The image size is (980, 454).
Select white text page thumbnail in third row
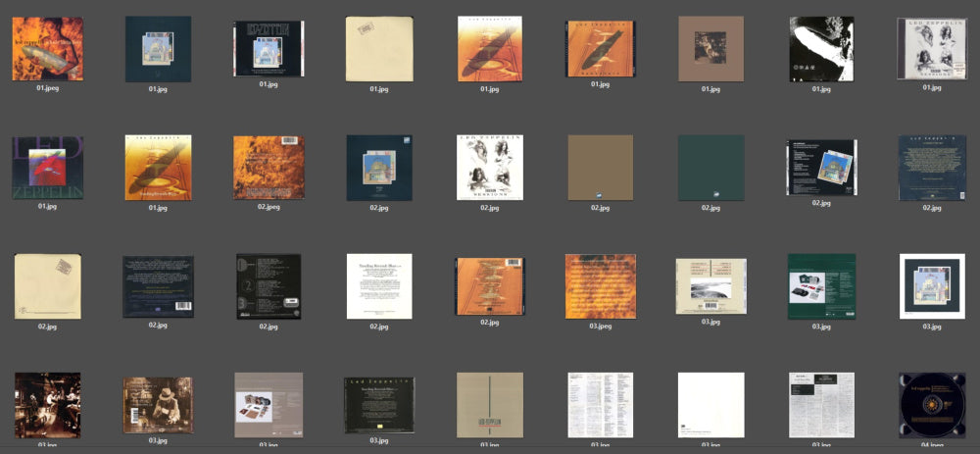[379, 286]
